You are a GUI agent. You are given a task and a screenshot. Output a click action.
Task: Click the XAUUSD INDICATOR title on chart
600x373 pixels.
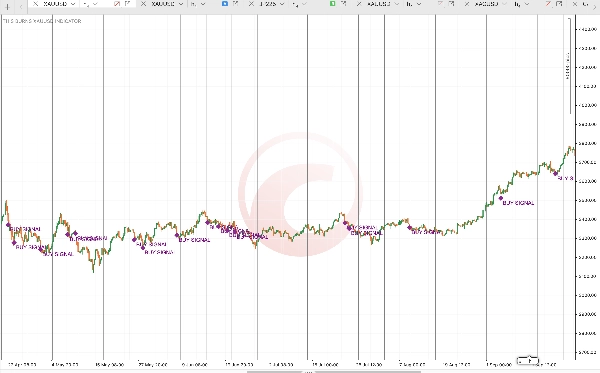click(x=42, y=21)
